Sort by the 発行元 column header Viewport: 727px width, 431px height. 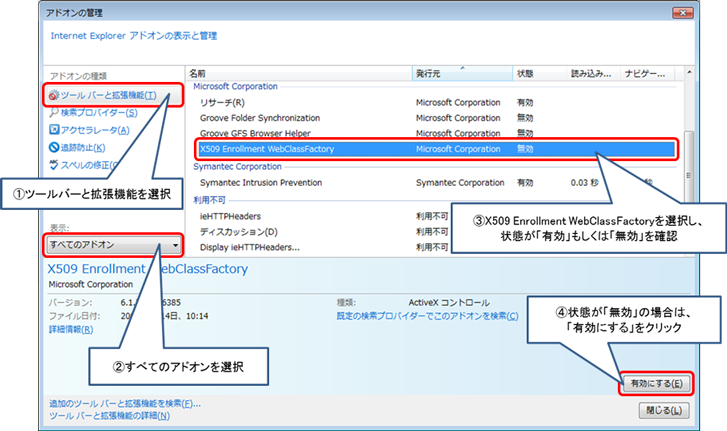pyautogui.click(x=462, y=74)
